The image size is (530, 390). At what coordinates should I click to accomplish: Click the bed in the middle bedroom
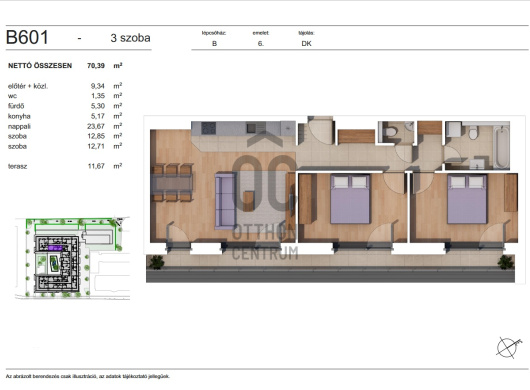point(350,199)
